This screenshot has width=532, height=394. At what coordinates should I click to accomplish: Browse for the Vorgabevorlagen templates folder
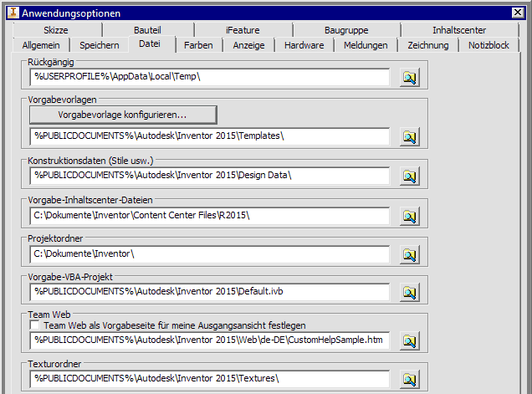408,136
